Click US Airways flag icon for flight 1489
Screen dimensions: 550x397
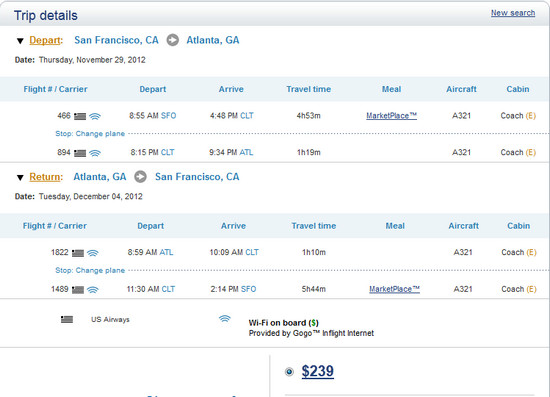click(x=78, y=290)
